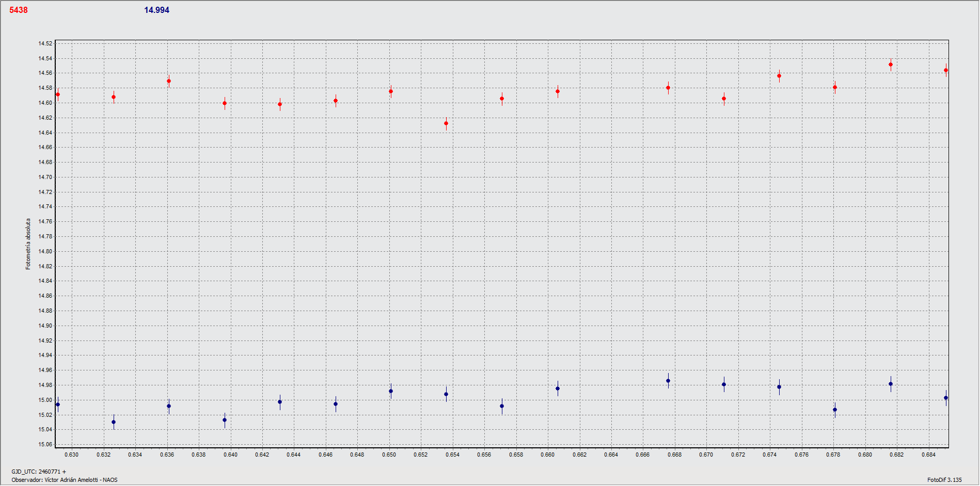The height and width of the screenshot is (486, 980).
Task: Click the blue data point near 0.654
Action: (x=446, y=394)
